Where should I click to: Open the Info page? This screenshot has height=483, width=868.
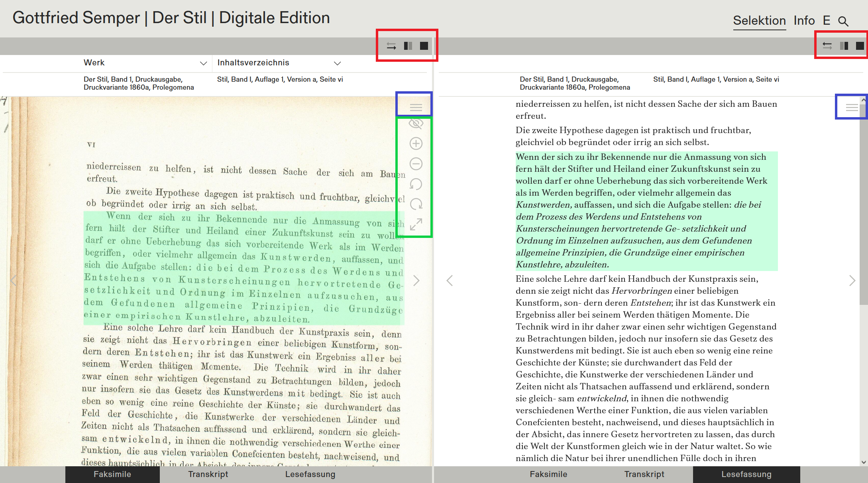pyautogui.click(x=804, y=20)
